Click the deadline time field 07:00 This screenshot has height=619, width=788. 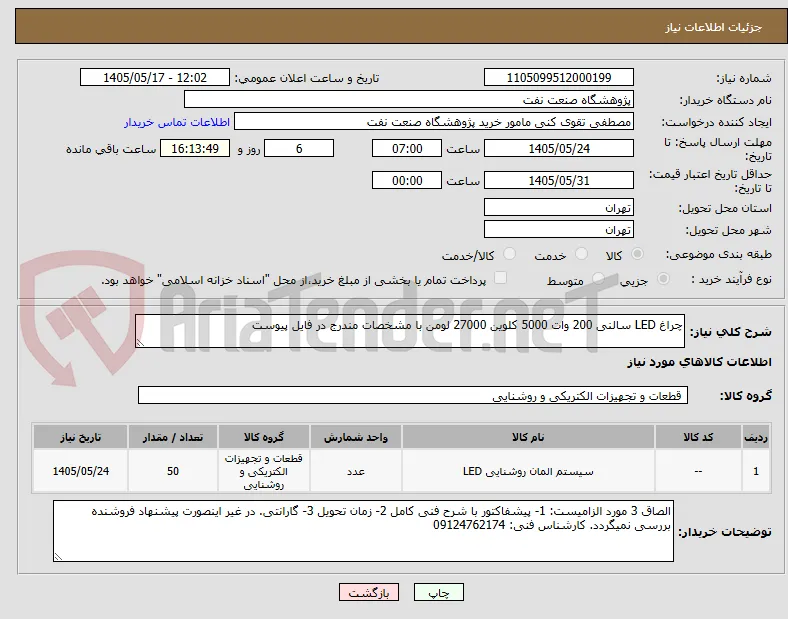click(x=407, y=149)
